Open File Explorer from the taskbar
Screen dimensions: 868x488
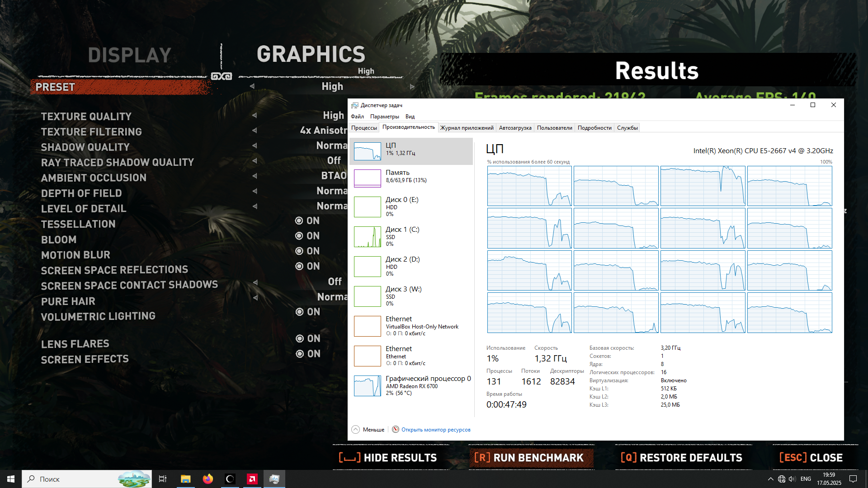pyautogui.click(x=185, y=479)
